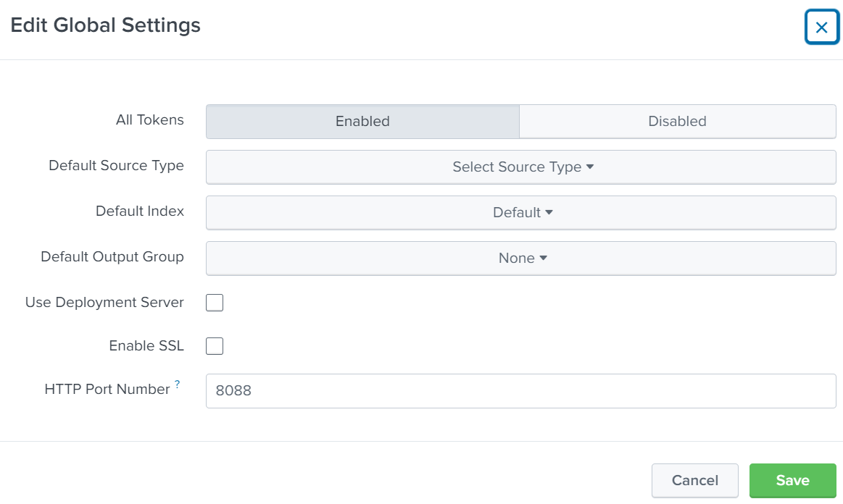This screenshot has height=504, width=843.
Task: Save the global settings
Action: tap(792, 480)
